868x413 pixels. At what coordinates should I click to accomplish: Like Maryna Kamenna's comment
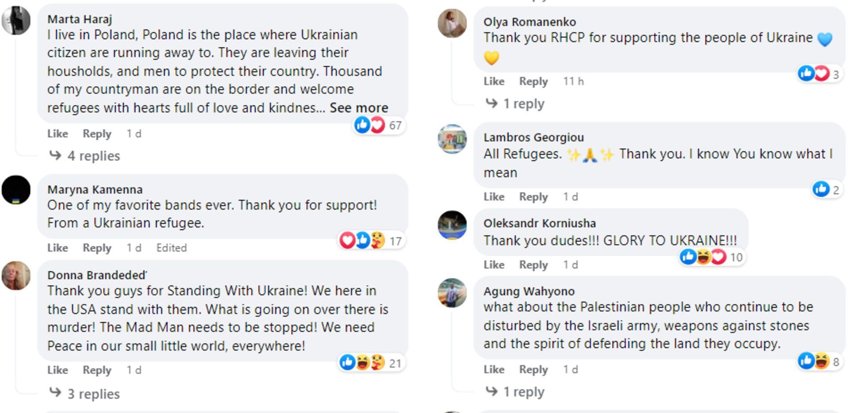click(x=58, y=248)
